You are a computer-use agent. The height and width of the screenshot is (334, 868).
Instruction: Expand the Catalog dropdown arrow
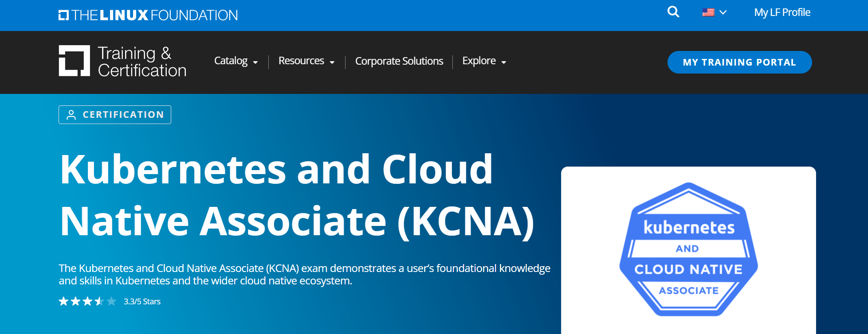pyautogui.click(x=255, y=62)
